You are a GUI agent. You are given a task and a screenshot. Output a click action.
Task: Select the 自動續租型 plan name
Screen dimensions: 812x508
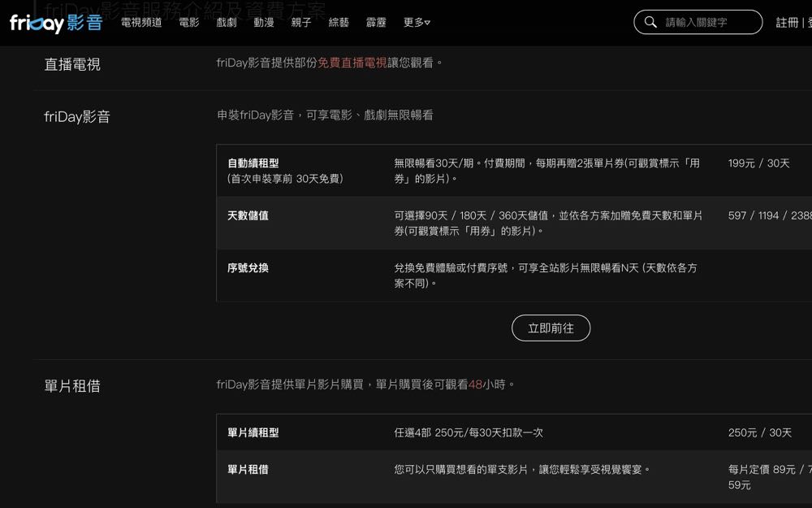253,163
